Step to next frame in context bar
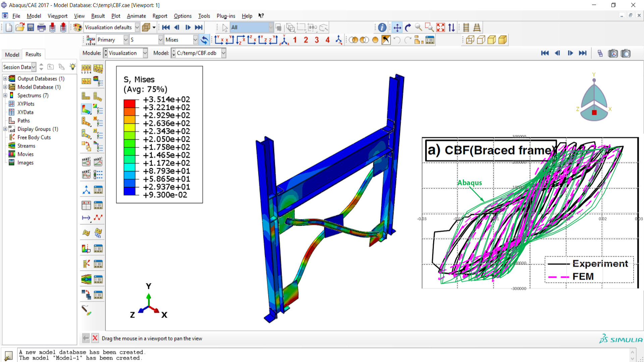The height and width of the screenshot is (362, 644). 570,53
